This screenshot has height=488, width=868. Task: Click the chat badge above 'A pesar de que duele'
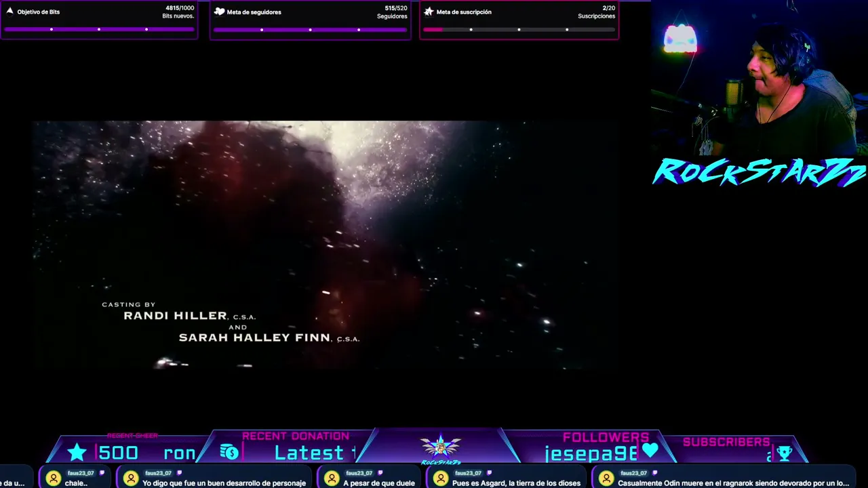click(x=380, y=473)
